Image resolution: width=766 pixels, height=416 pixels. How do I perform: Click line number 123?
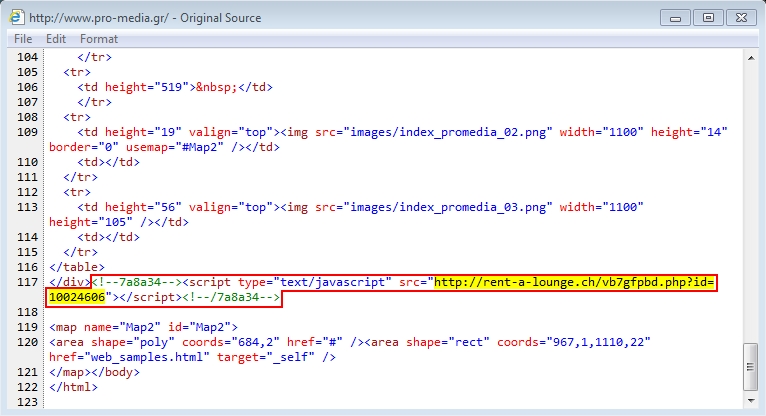(27, 402)
